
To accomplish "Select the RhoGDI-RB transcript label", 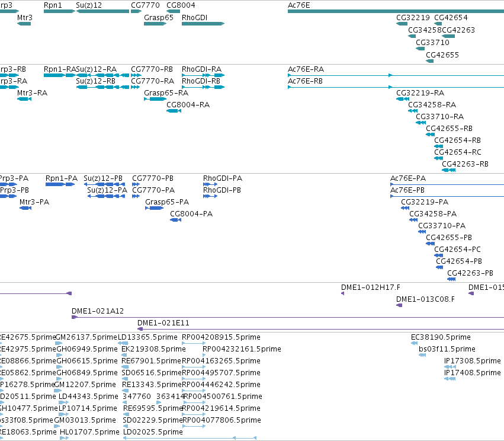I will click(x=201, y=81).
